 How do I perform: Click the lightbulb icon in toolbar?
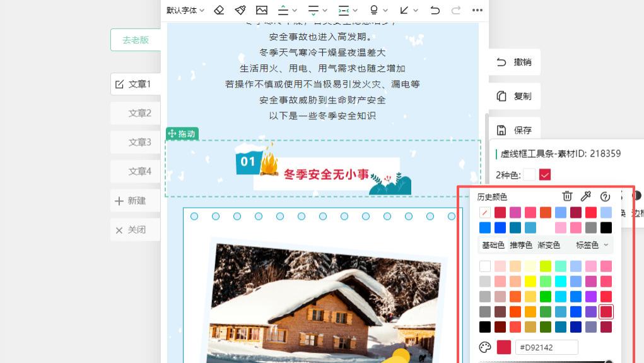(374, 10)
